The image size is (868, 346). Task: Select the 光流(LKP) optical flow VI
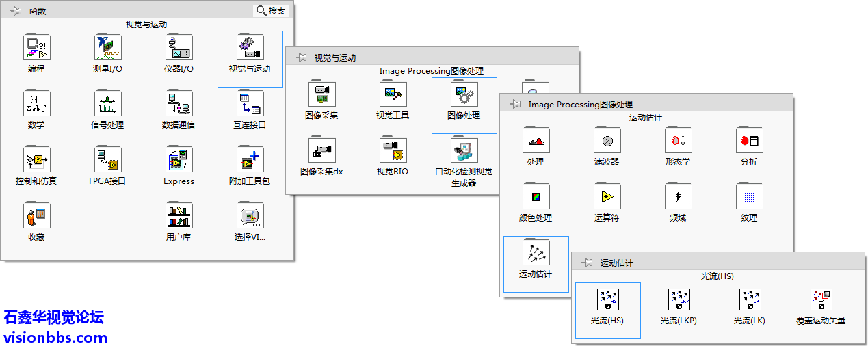coord(679,301)
